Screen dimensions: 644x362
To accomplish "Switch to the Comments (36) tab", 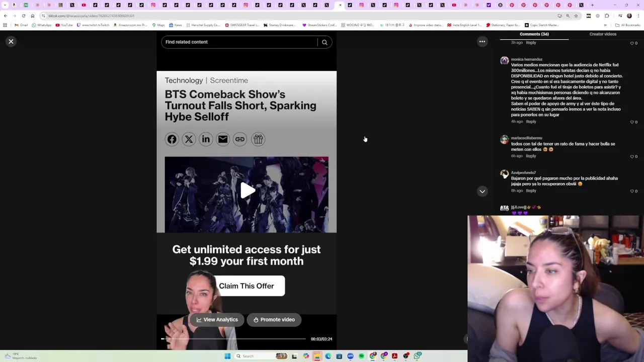I will pos(534,34).
